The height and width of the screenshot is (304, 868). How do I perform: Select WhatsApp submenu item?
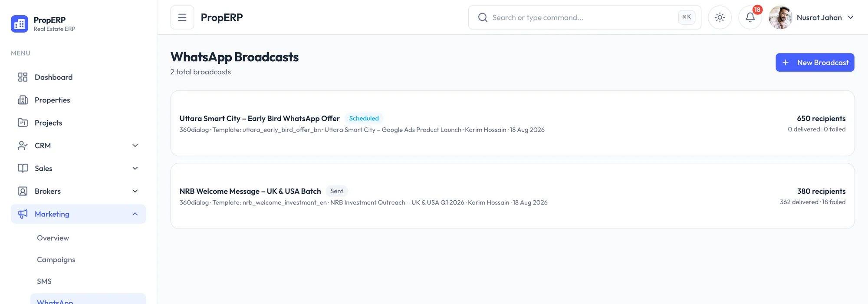tap(88, 300)
